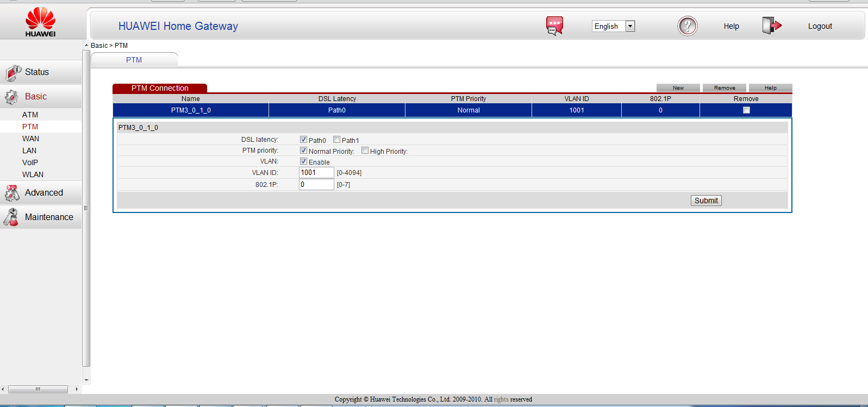Click the New button

pyautogui.click(x=678, y=88)
